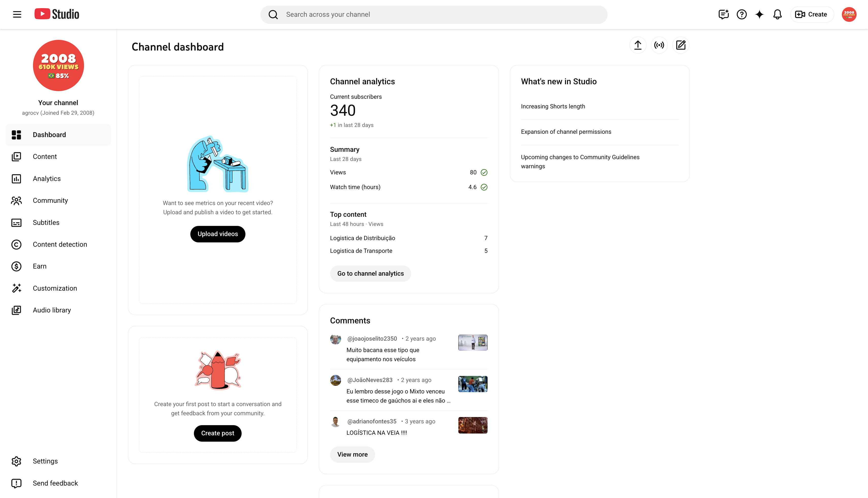This screenshot has width=868, height=498.
Task: Click the Go live broadcast icon
Action: [x=659, y=45]
